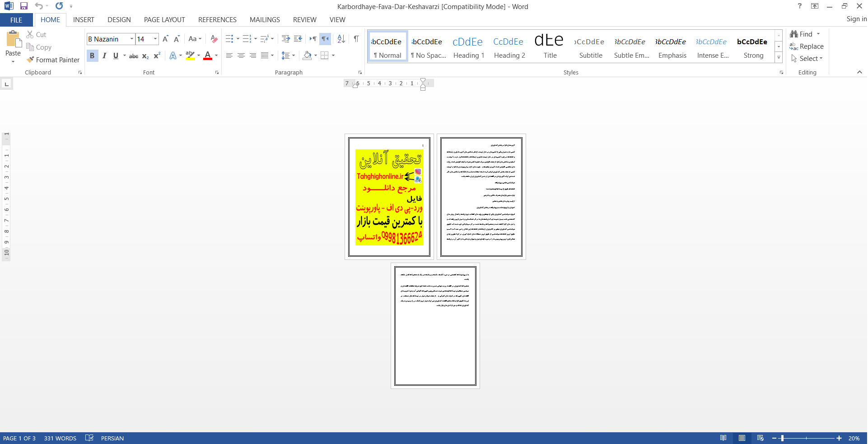Switch to the PAGE LAYOUT tab
The height and width of the screenshot is (444, 868).
tap(164, 20)
